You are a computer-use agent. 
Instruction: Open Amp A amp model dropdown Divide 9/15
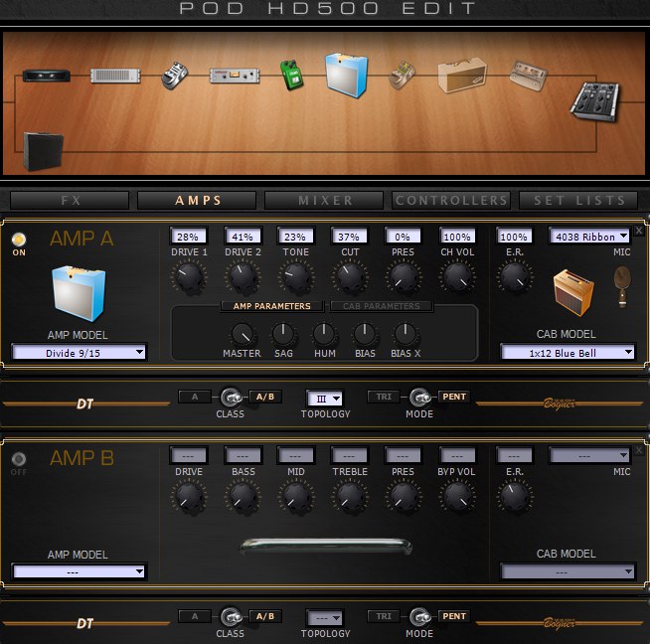point(79,353)
